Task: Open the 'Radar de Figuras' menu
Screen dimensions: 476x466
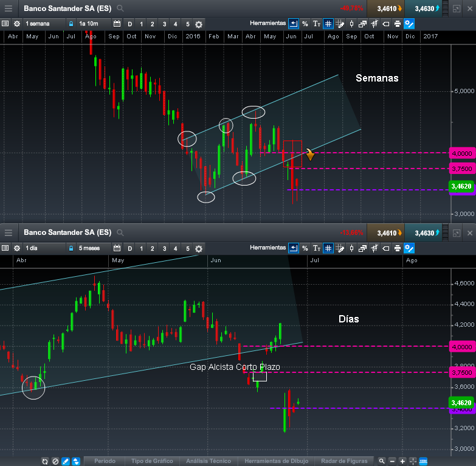Action: [344, 461]
